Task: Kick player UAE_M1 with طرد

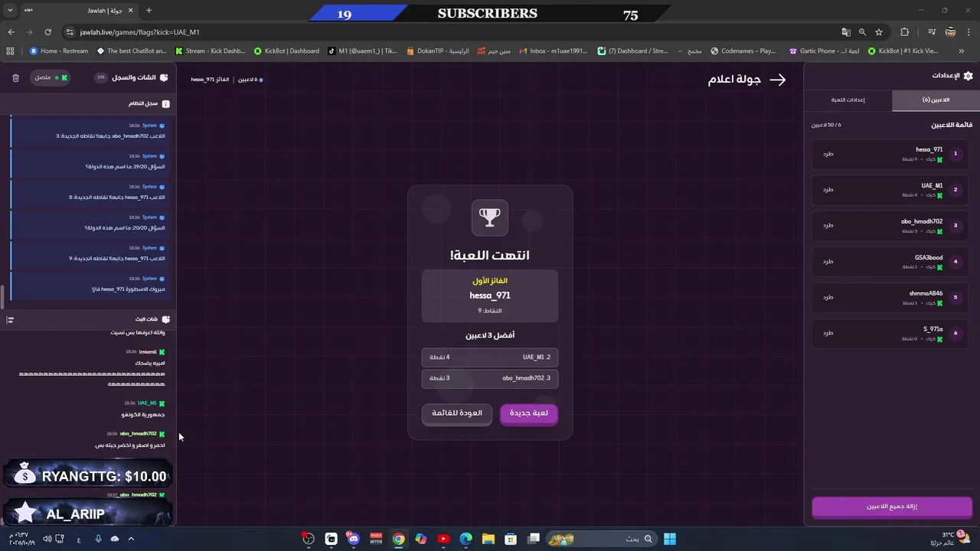Action: point(828,190)
